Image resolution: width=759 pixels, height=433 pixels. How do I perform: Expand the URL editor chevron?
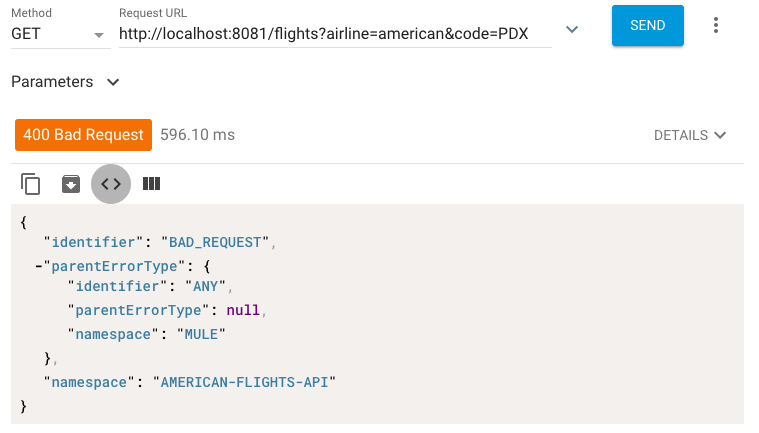[x=572, y=30]
